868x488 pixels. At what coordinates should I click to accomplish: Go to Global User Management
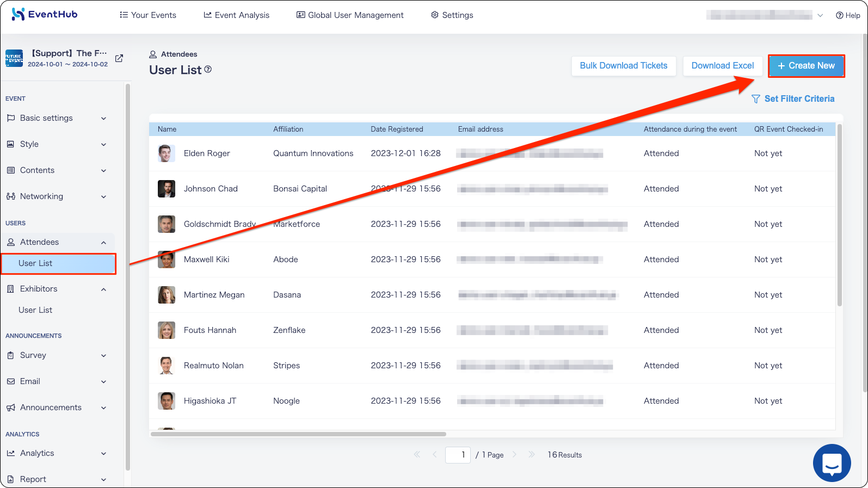[x=350, y=15]
